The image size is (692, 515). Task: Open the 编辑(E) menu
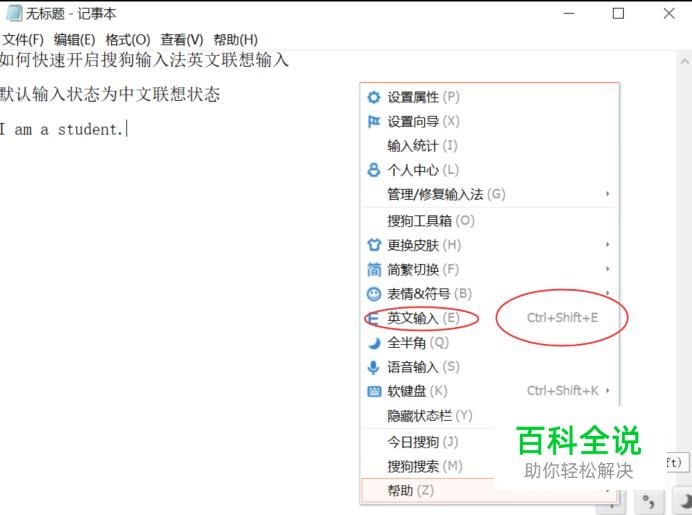click(75, 40)
